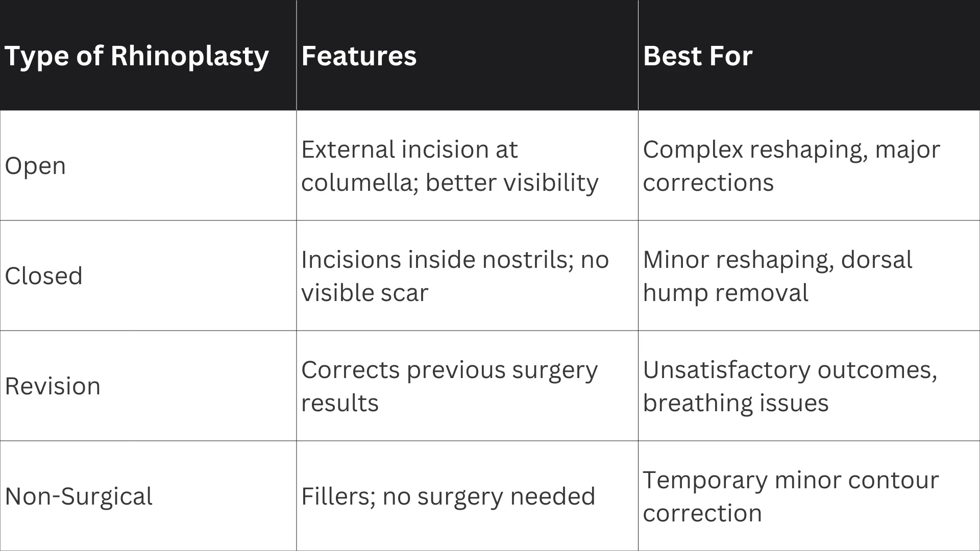The width and height of the screenshot is (980, 551).
Task: Select the 'Incisions inside nostrils' features cell
Action: tap(454, 276)
